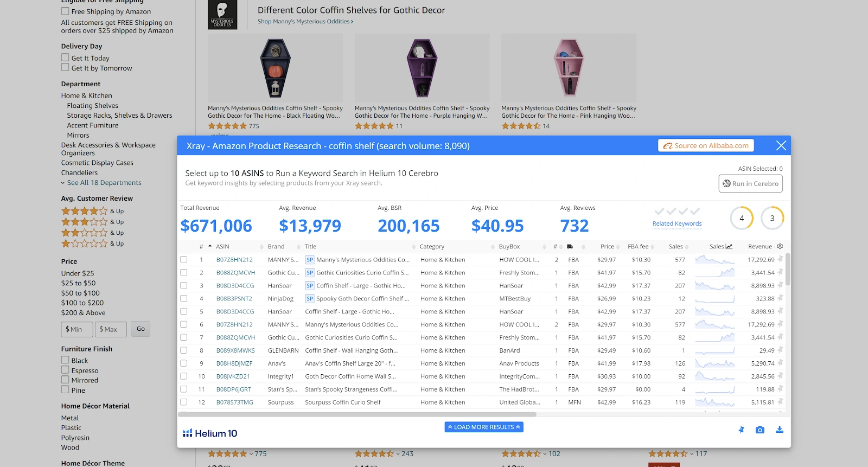
Task: Select checkbox for ASIN B088ZQMCVH row 2
Action: pos(184,273)
